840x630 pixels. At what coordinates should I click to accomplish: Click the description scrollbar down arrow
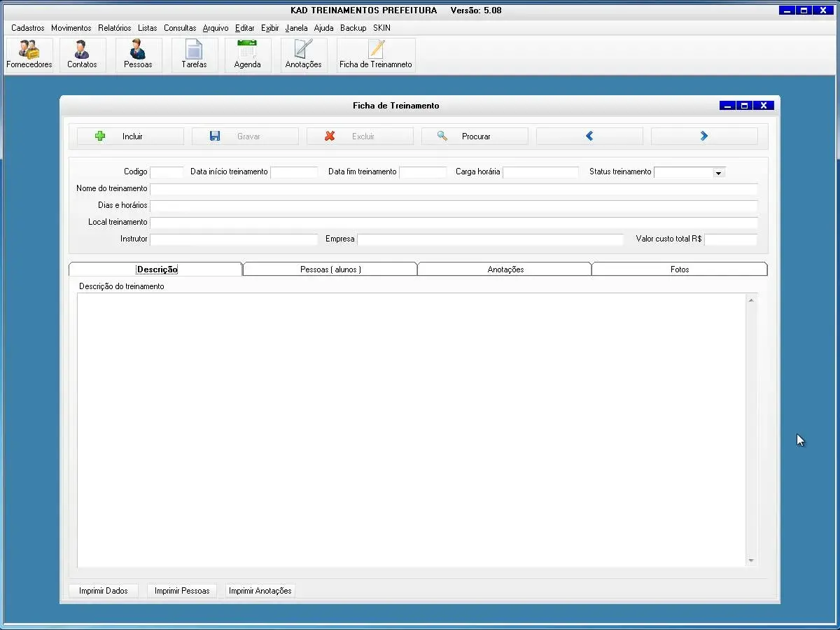(x=751, y=561)
